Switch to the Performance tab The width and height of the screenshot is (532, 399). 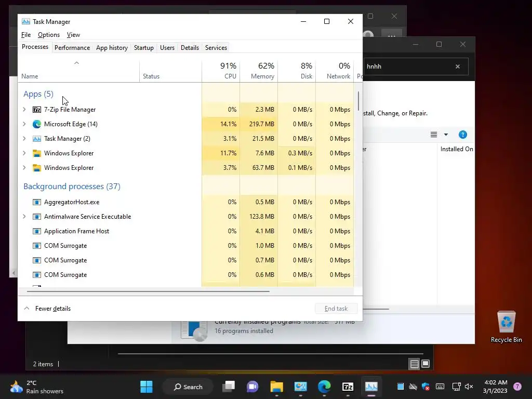[72, 48]
